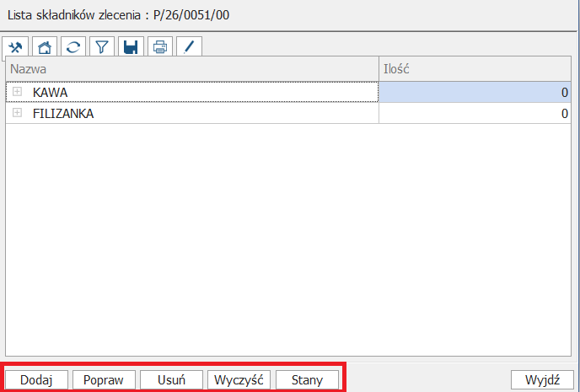Select the FILIZANKA item name
The width and height of the screenshot is (580, 392).
(63, 113)
